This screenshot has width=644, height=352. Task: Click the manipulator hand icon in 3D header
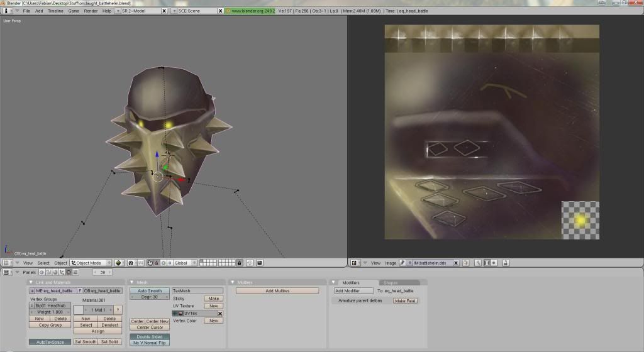point(151,263)
